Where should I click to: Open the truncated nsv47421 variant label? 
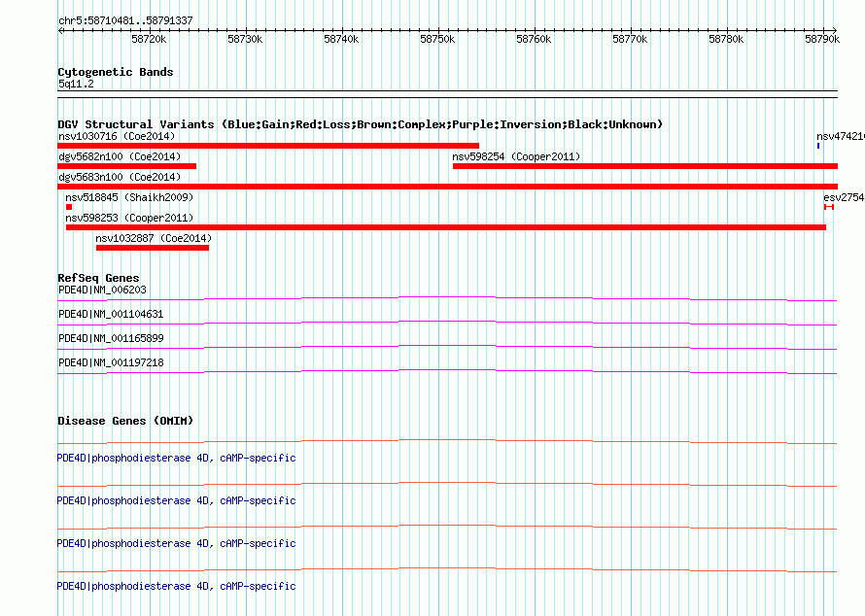pos(840,136)
